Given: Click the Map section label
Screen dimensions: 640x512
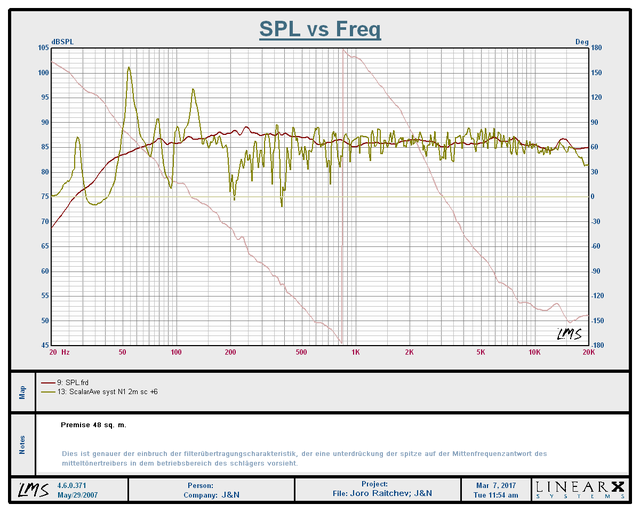Looking at the screenshot, I should (x=22, y=392).
